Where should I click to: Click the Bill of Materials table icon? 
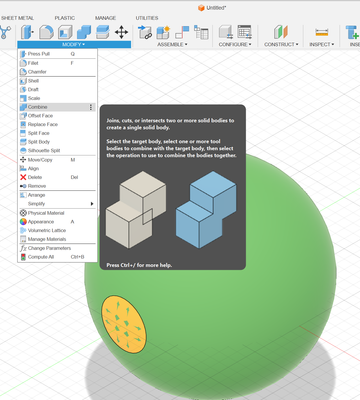(x=201, y=32)
